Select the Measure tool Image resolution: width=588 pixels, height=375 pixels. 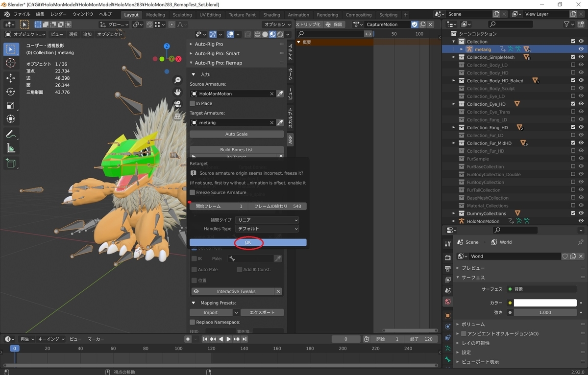pos(11,148)
